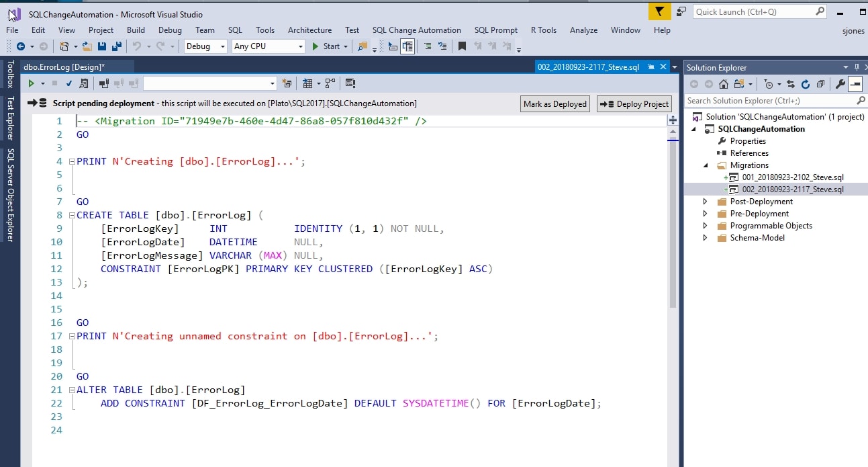Viewport: 868px width, 467px height.
Task: Collapse the CREATE TABLE block outline
Action: point(71,216)
